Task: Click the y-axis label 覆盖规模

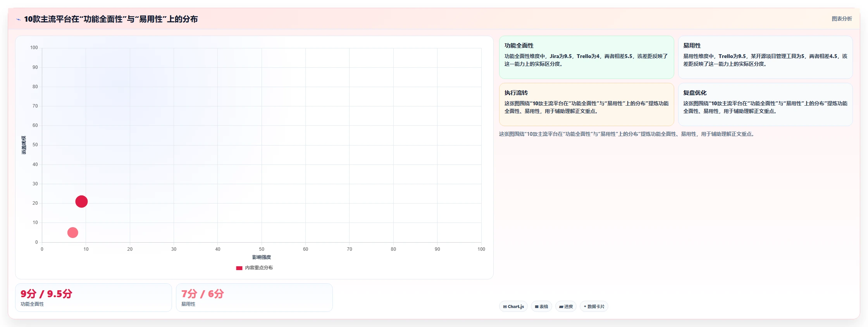Action: (24, 145)
